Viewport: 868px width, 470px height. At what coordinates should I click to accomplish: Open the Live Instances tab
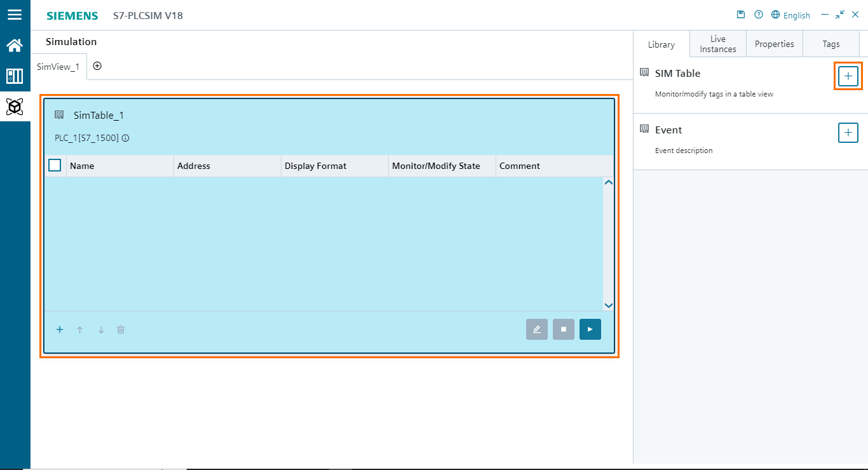coord(717,44)
